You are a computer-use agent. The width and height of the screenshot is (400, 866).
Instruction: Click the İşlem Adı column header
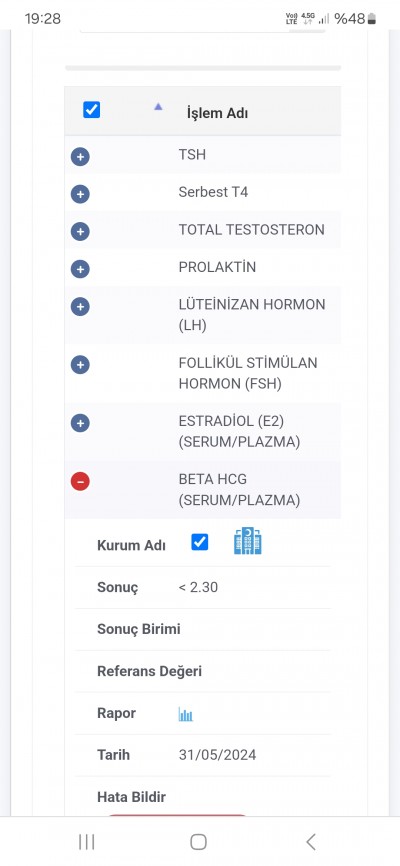[x=217, y=113]
